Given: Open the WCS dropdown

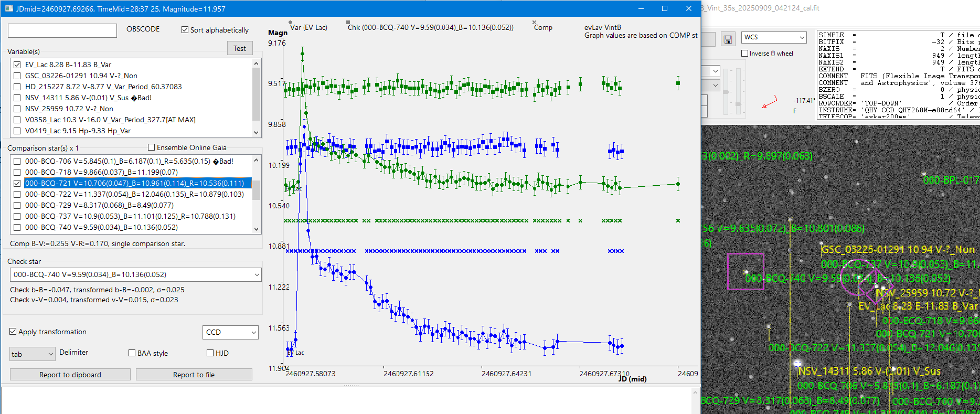Looking at the screenshot, I should tap(801, 37).
